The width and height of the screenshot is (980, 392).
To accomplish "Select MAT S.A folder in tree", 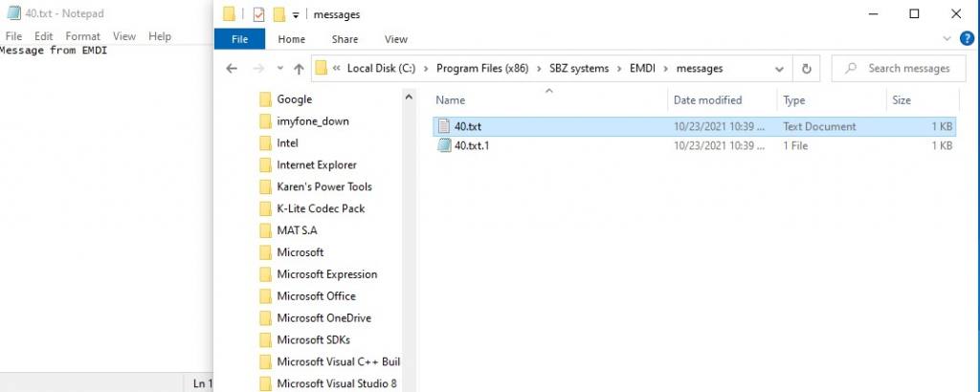I will click(297, 230).
